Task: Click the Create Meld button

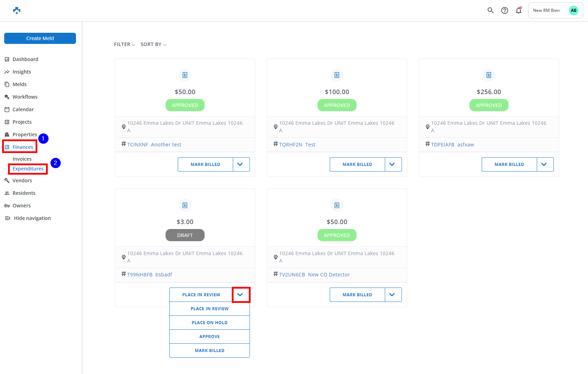Action: (40, 38)
